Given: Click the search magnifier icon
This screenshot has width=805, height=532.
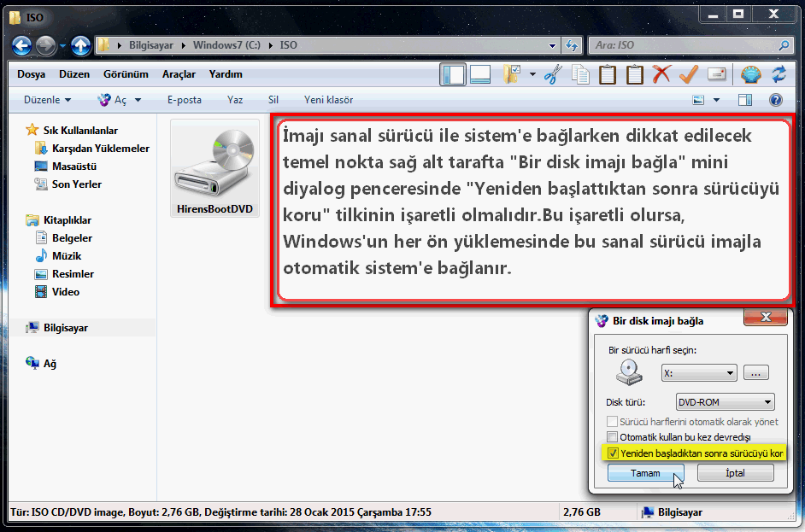Looking at the screenshot, I should pos(784,45).
